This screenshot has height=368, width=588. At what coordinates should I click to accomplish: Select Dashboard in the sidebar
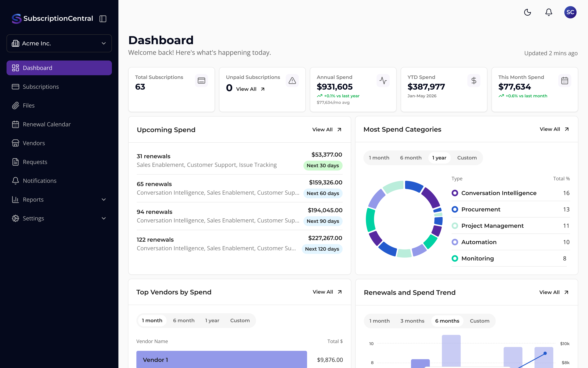click(x=59, y=68)
